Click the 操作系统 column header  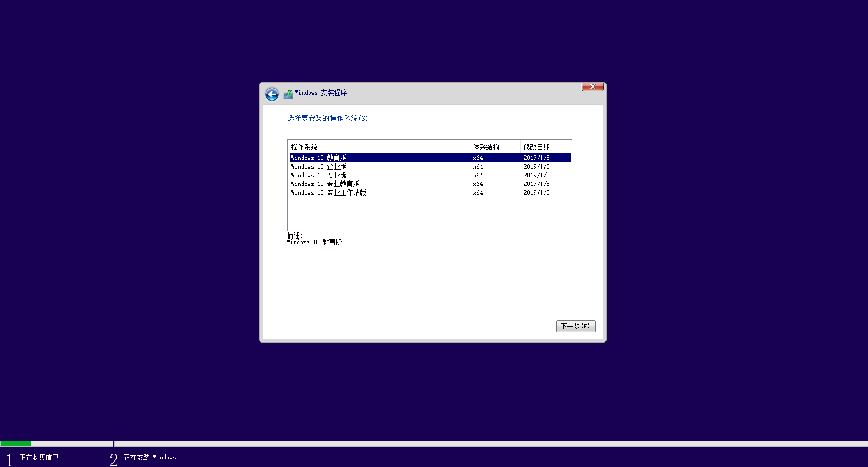(x=379, y=147)
